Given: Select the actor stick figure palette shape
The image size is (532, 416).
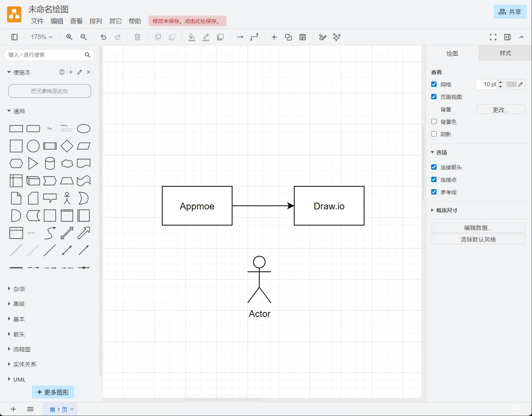Looking at the screenshot, I should click(x=67, y=198).
